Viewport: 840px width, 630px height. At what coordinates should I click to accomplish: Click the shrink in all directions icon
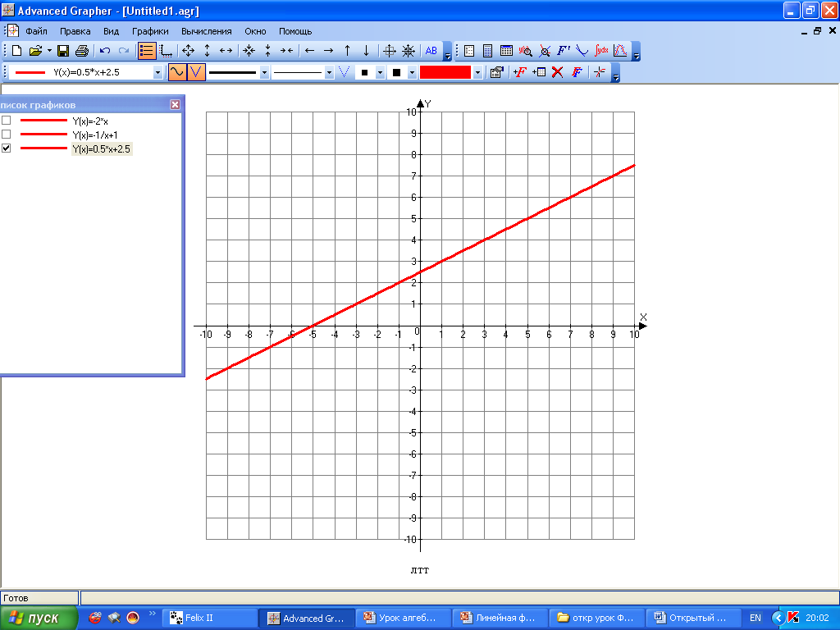(x=249, y=51)
